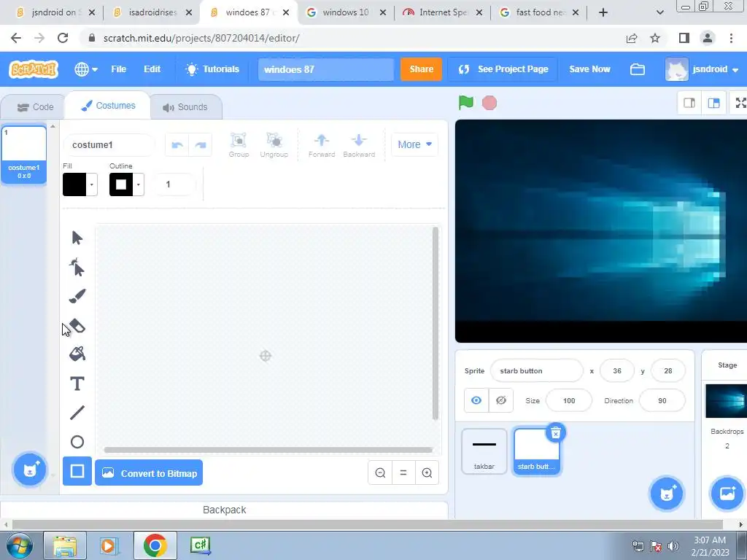Zoom out the paint canvas

[380, 472]
